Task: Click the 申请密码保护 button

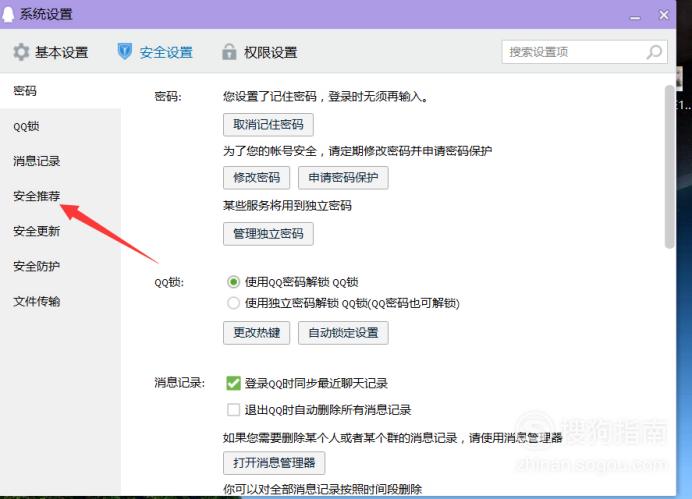Action: click(x=343, y=178)
